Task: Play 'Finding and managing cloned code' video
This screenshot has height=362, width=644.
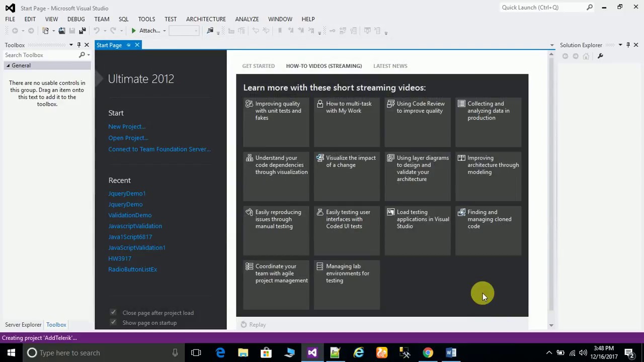Action: tap(489, 230)
